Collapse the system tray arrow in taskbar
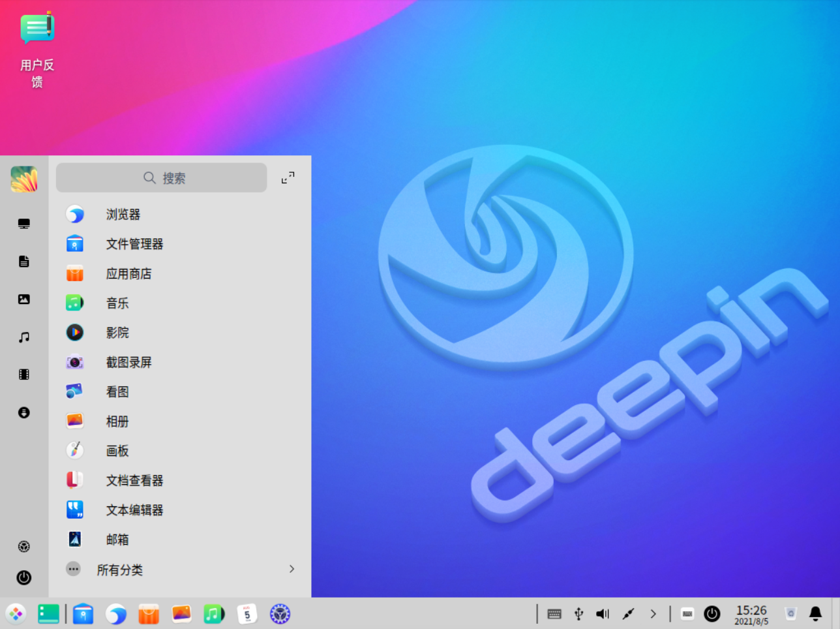This screenshot has width=840, height=629. click(x=653, y=614)
